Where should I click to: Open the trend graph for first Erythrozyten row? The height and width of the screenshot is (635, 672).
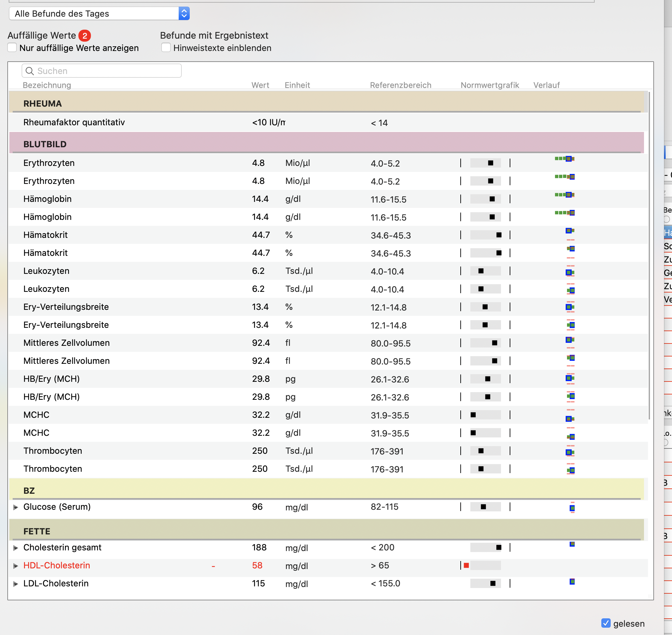(565, 159)
